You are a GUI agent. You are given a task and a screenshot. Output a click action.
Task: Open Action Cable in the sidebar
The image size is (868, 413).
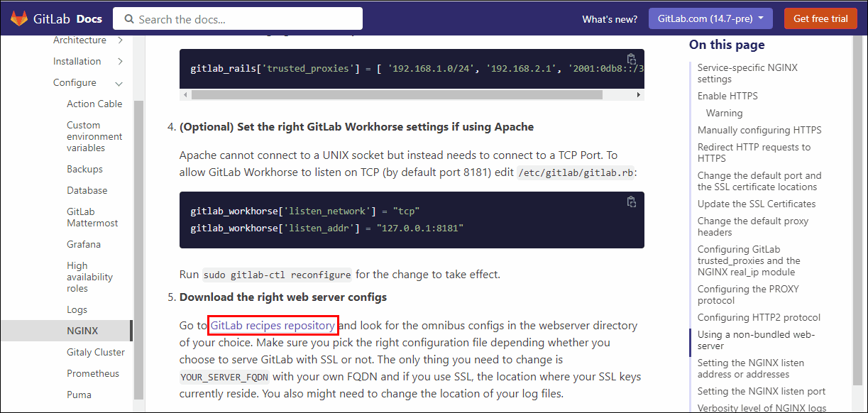[x=94, y=104]
